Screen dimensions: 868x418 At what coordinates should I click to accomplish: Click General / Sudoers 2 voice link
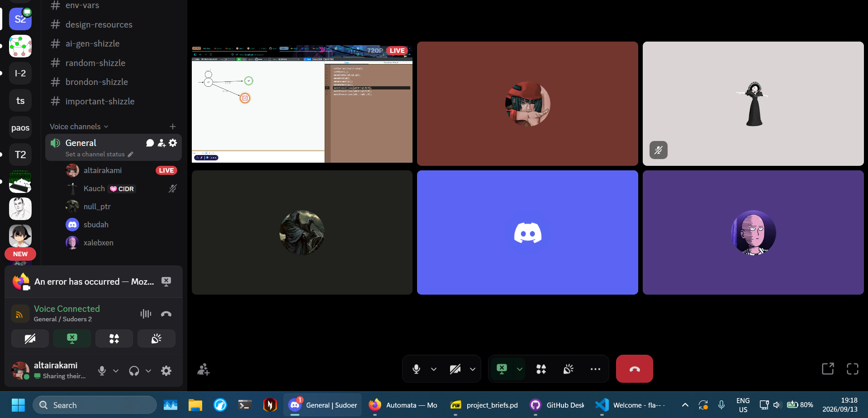click(x=62, y=319)
